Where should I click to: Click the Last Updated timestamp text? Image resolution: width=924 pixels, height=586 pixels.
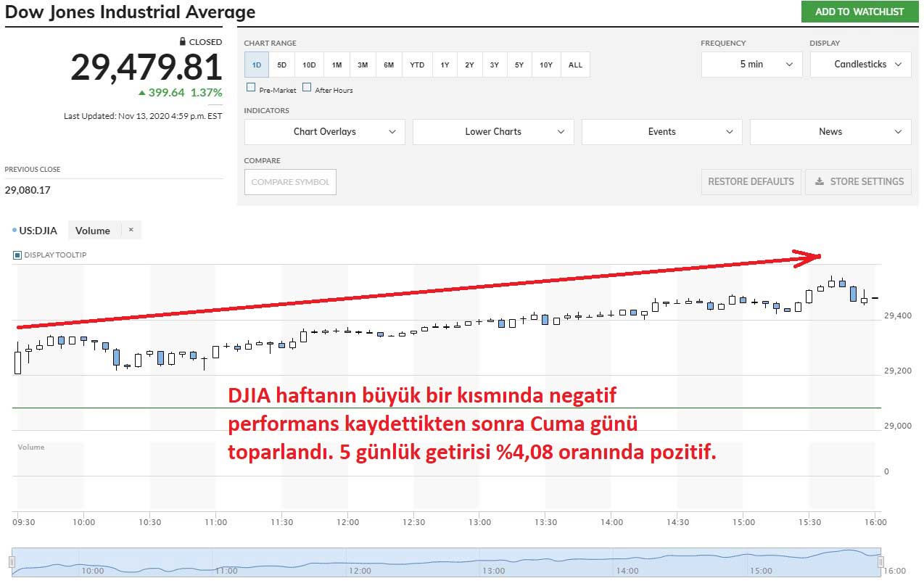[143, 116]
